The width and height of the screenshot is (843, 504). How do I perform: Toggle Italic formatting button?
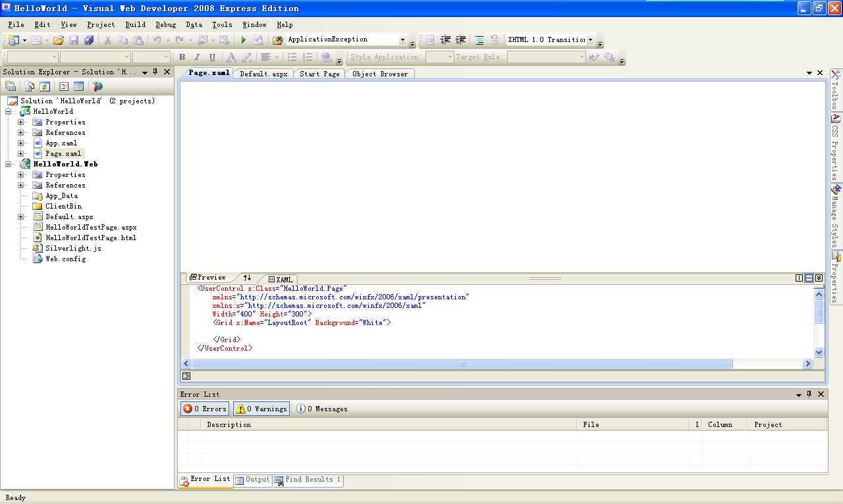197,57
